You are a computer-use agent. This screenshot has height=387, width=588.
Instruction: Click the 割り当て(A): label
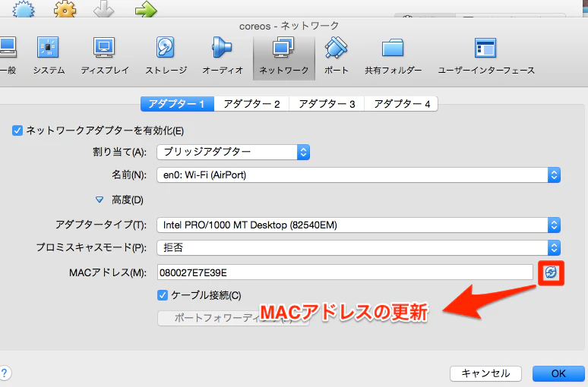coord(119,152)
